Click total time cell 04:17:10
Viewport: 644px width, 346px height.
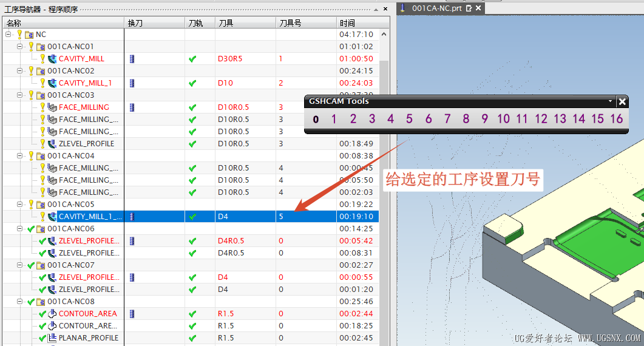pos(356,35)
